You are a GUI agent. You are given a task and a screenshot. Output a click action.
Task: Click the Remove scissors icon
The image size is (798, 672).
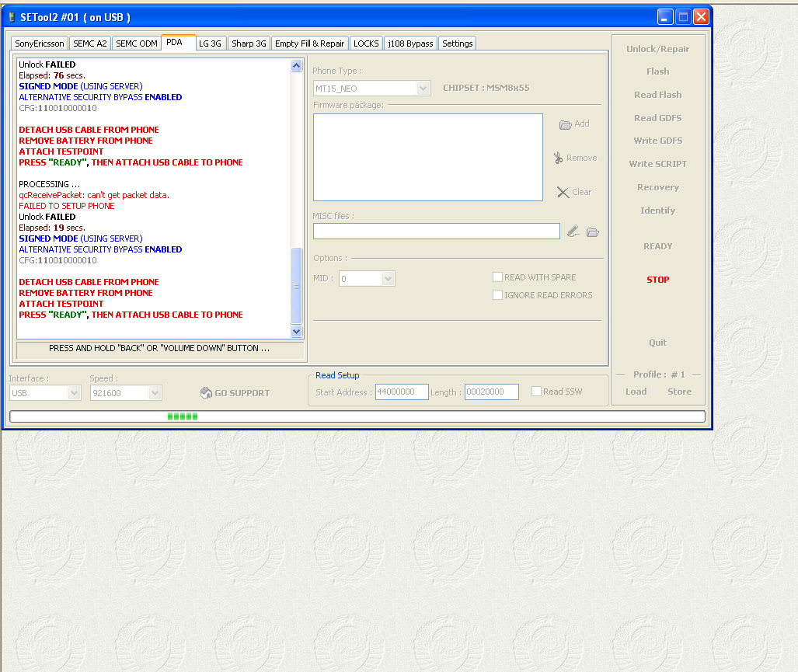(x=559, y=158)
